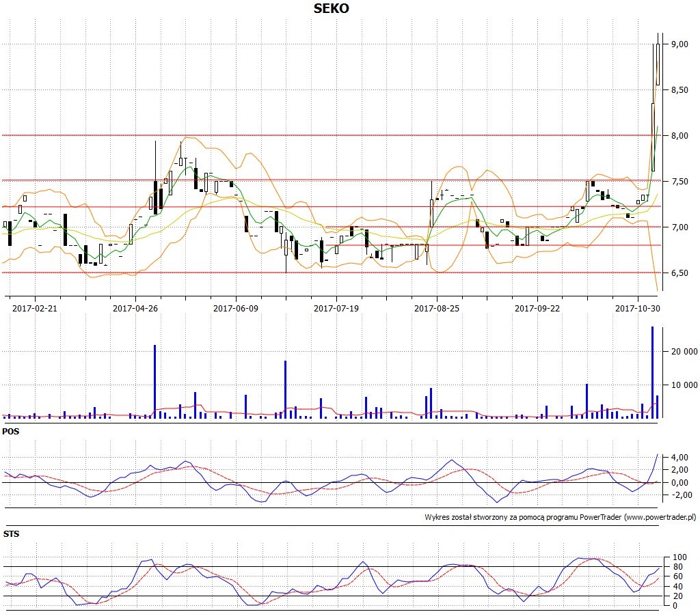This screenshot has width=700, height=612.
Task: Click the 20 STS axis value
Action: pos(677,596)
